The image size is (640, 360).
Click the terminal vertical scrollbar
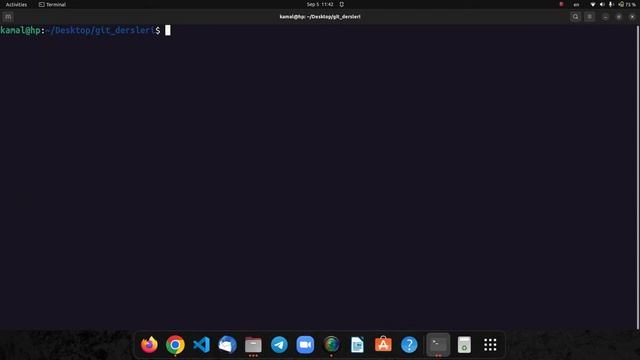[x=638, y=177]
